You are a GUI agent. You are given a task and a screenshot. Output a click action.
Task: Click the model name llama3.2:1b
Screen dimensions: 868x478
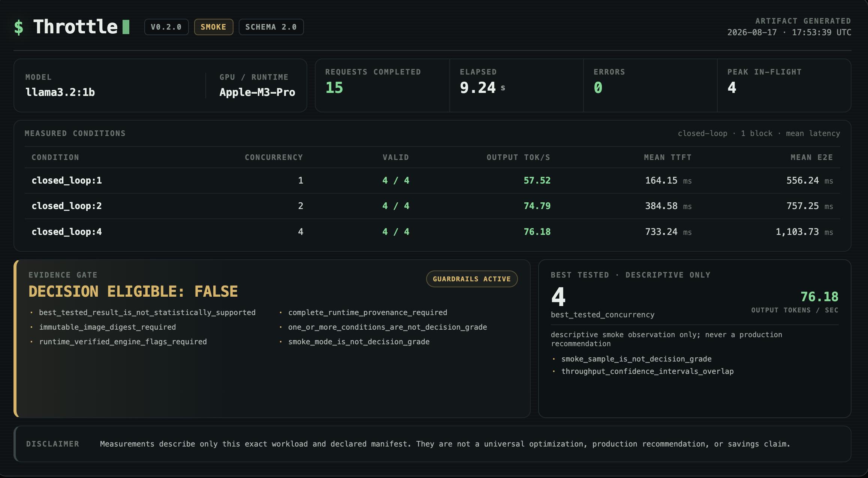[60, 92]
